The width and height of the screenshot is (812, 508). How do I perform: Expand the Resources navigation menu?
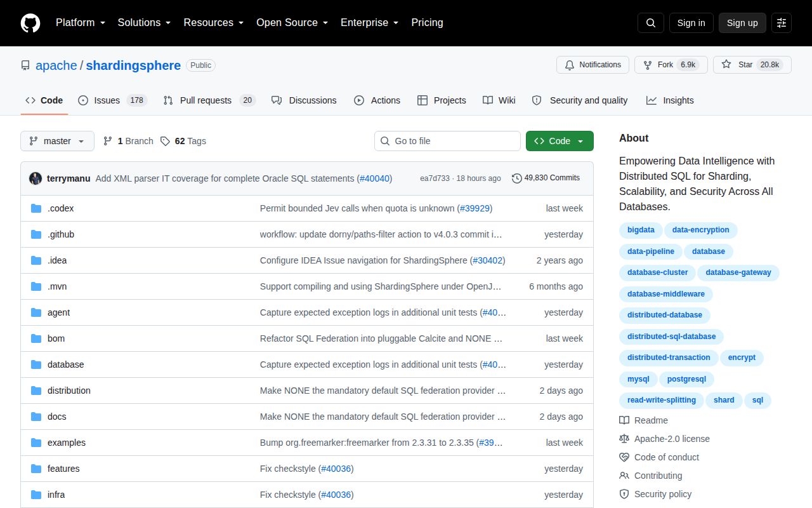[x=214, y=23]
